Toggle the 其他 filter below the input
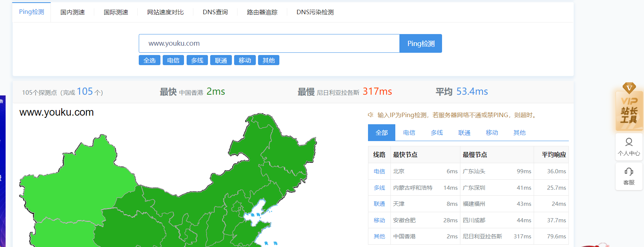The image size is (644, 247). tap(269, 60)
